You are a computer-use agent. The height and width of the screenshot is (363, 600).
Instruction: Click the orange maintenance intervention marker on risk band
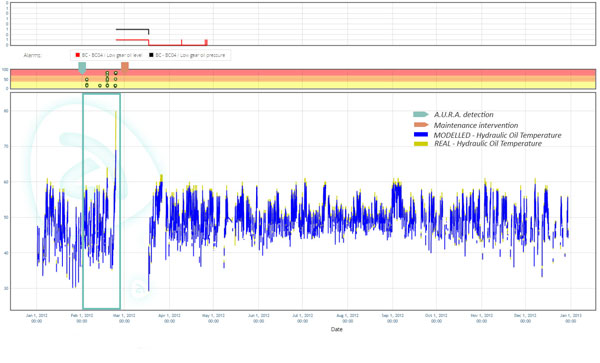click(x=125, y=68)
